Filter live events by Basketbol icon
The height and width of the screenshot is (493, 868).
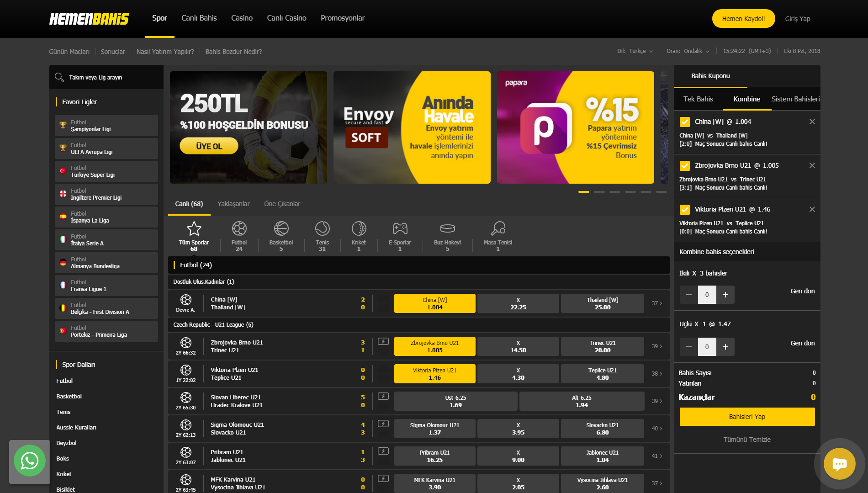click(x=281, y=228)
